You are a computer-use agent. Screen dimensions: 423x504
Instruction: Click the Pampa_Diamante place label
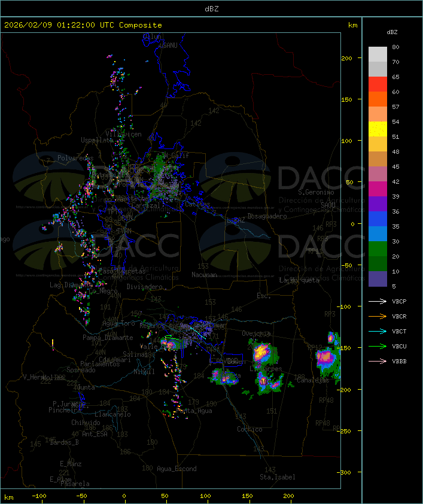pyautogui.click(x=108, y=338)
